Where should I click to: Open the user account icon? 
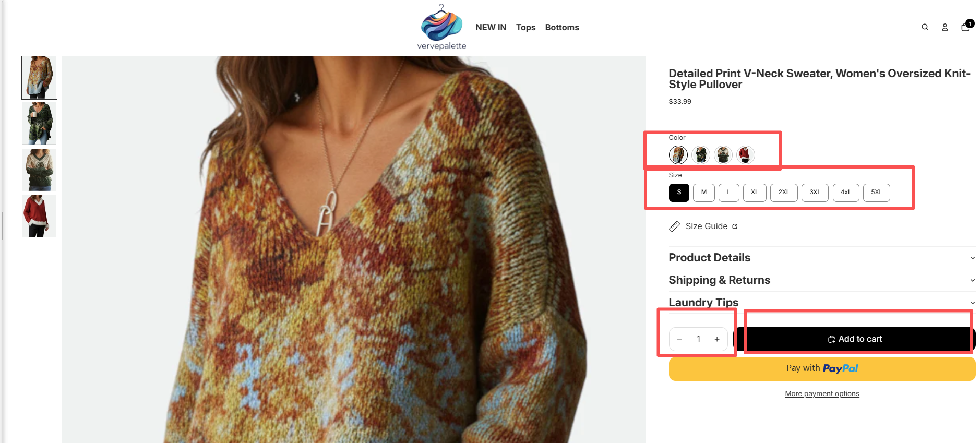pos(945,27)
